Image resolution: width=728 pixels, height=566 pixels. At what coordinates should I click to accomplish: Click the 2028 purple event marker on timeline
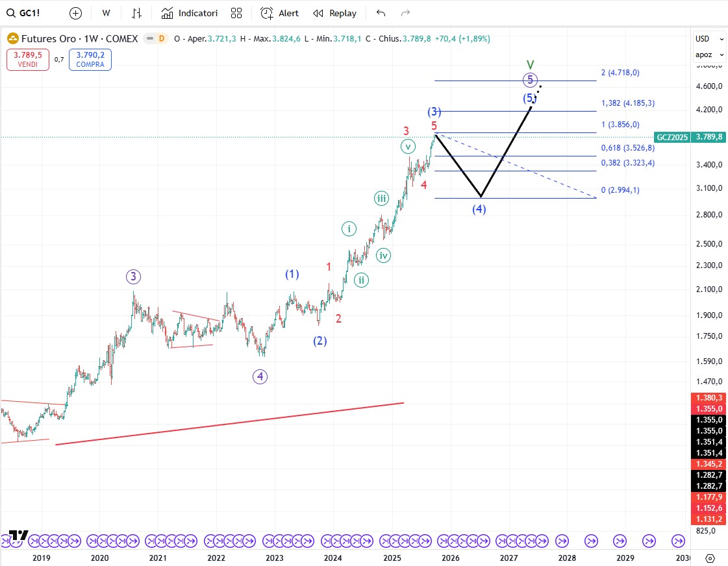point(562,540)
